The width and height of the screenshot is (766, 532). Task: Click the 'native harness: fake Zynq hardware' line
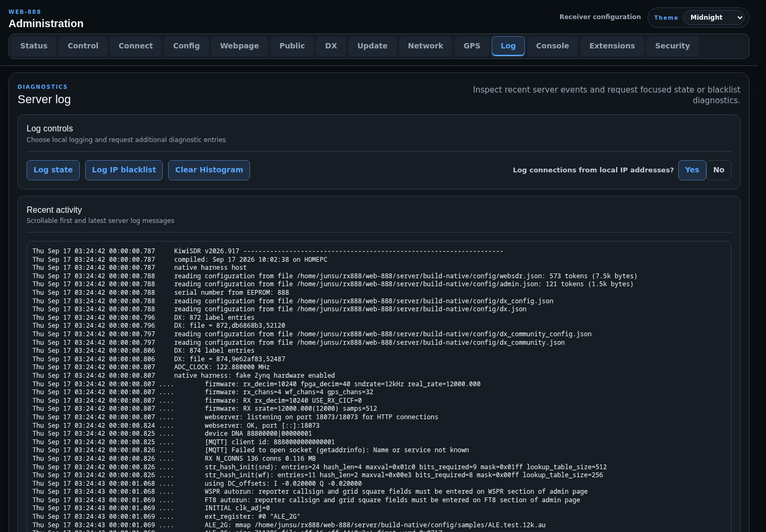tap(184, 376)
